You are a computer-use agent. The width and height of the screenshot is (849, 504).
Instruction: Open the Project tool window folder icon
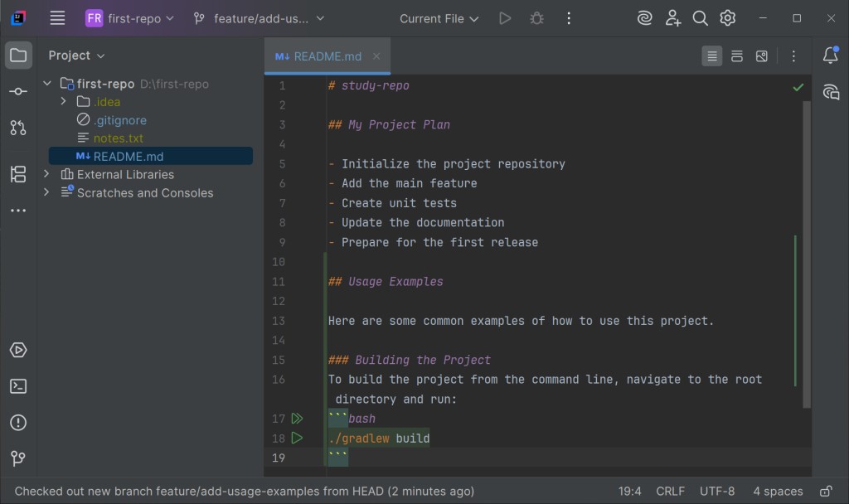(18, 56)
